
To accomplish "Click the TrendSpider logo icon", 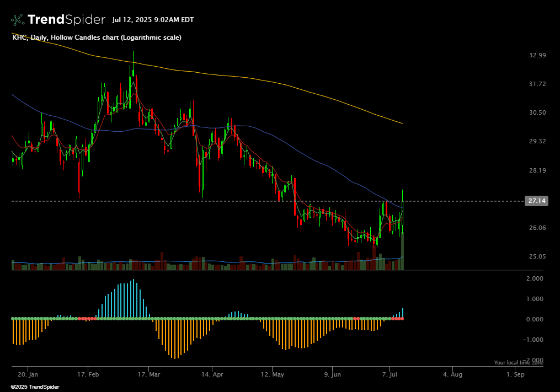I will 18,20.
